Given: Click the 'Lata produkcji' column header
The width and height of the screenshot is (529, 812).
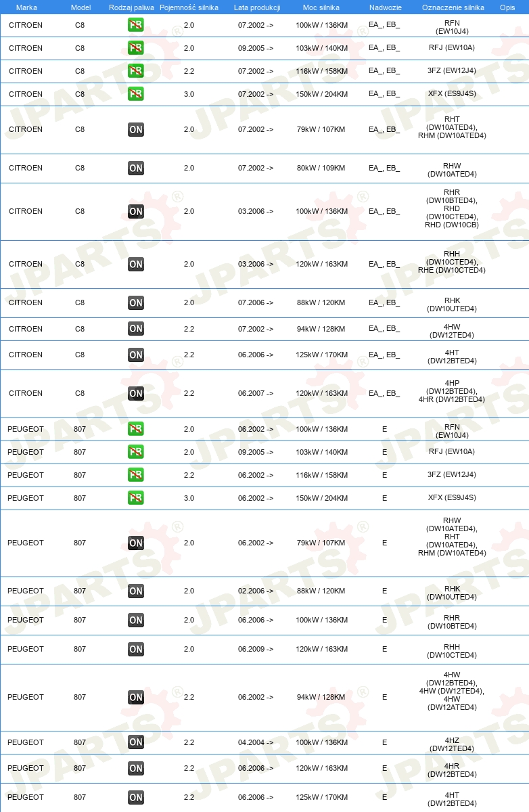Looking at the screenshot, I should click(x=257, y=7).
